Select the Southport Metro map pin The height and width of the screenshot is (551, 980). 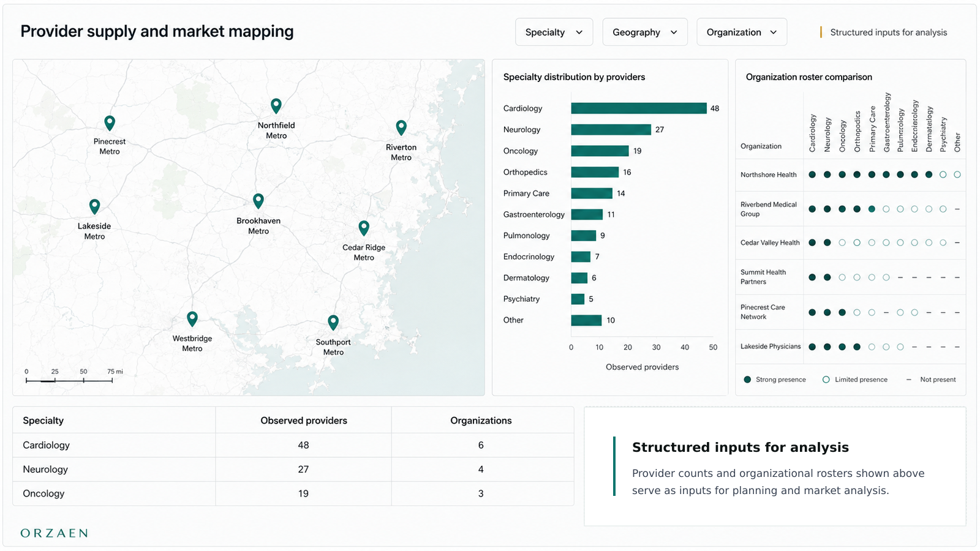pyautogui.click(x=333, y=322)
